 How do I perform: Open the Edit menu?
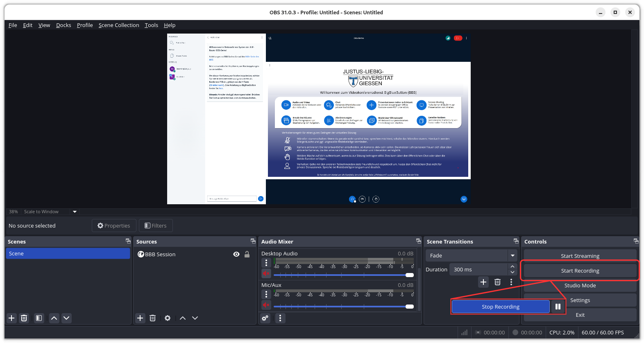click(27, 25)
